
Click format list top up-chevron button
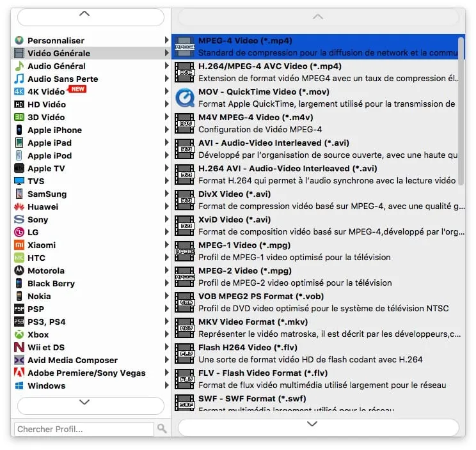point(318,17)
